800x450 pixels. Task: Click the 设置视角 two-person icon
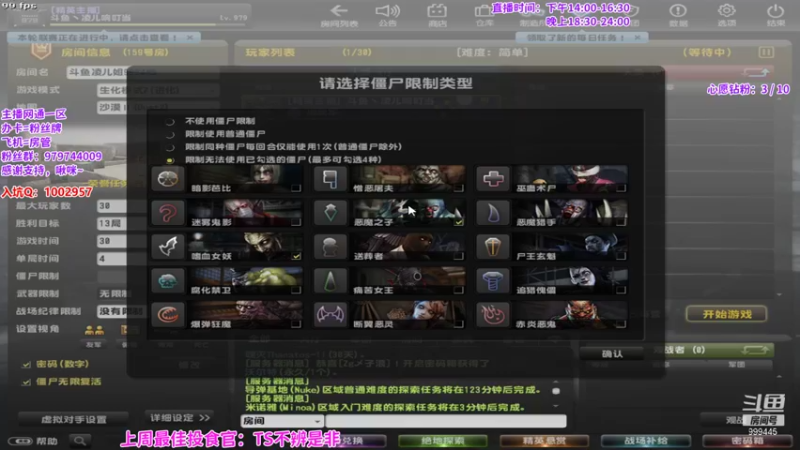(94, 331)
